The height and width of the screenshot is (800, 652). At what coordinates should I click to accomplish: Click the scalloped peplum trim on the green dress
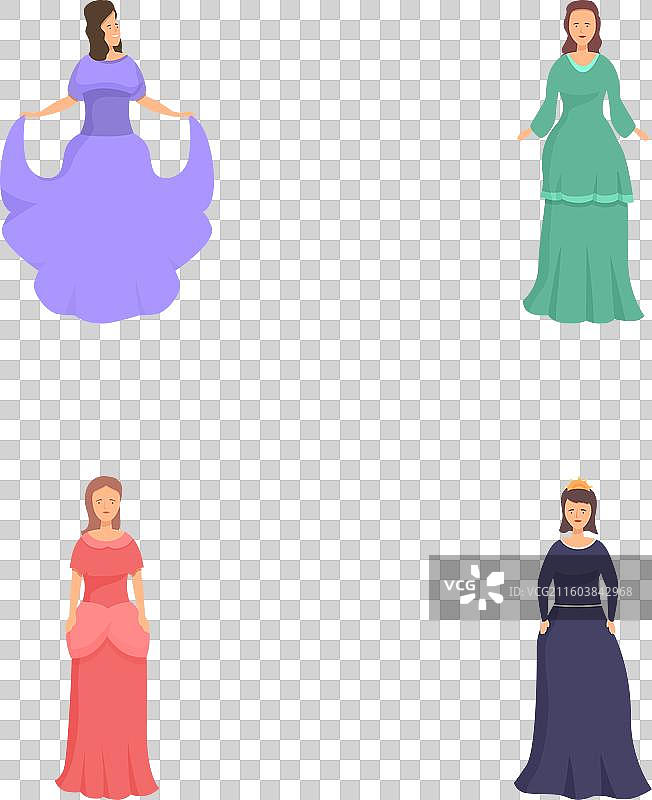pos(587,197)
